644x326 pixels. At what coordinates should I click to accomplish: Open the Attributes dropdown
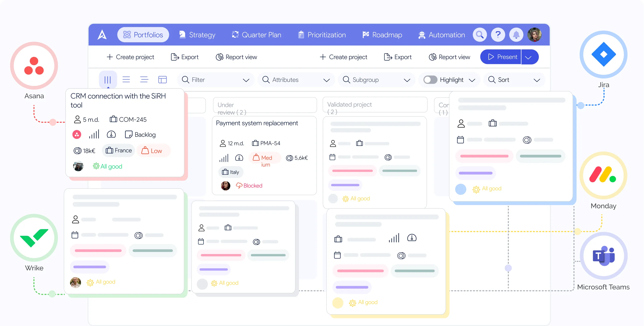[296, 80]
